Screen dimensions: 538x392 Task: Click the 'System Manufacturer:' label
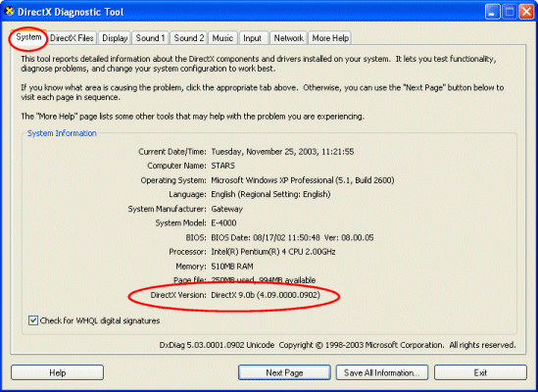point(168,209)
